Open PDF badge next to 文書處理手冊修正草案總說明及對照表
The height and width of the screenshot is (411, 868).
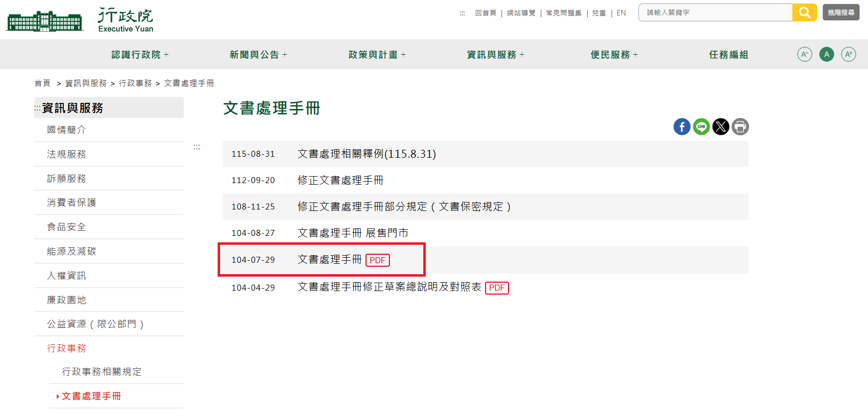coord(496,288)
